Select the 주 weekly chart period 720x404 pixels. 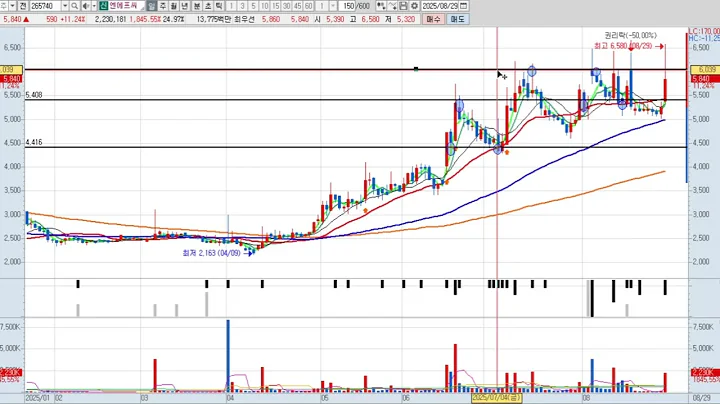pyautogui.click(x=163, y=6)
